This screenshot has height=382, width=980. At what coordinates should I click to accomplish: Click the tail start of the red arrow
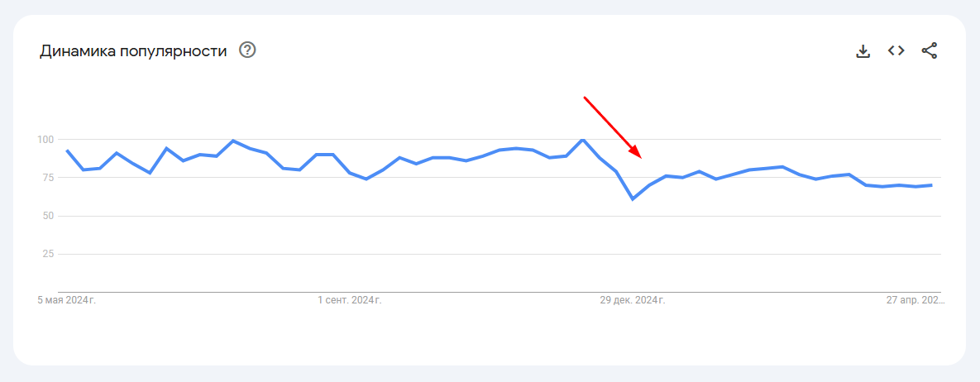(x=585, y=98)
